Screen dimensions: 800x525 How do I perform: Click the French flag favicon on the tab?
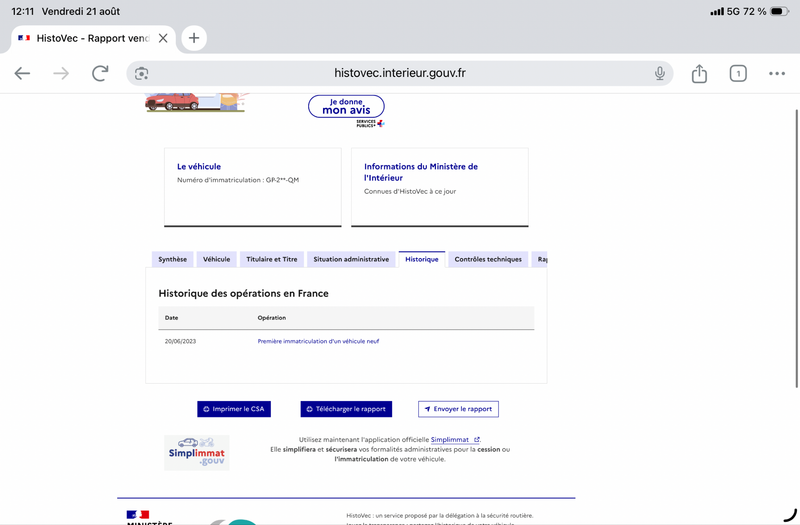point(24,38)
